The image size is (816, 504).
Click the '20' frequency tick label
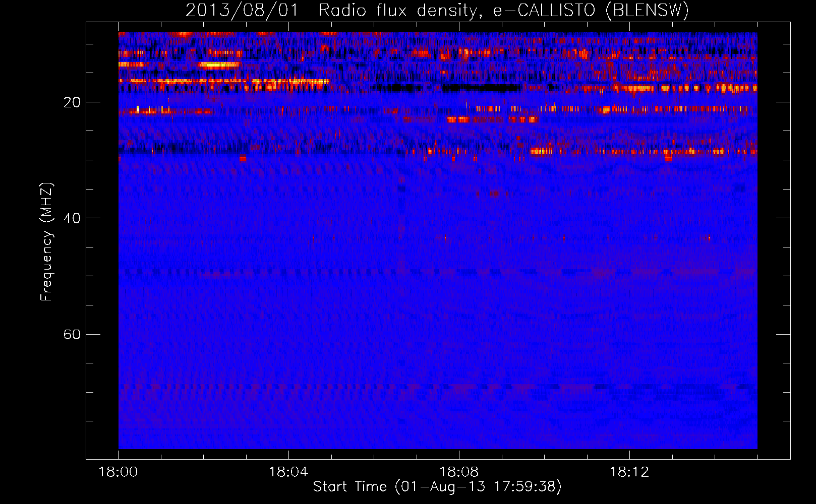tap(72, 103)
